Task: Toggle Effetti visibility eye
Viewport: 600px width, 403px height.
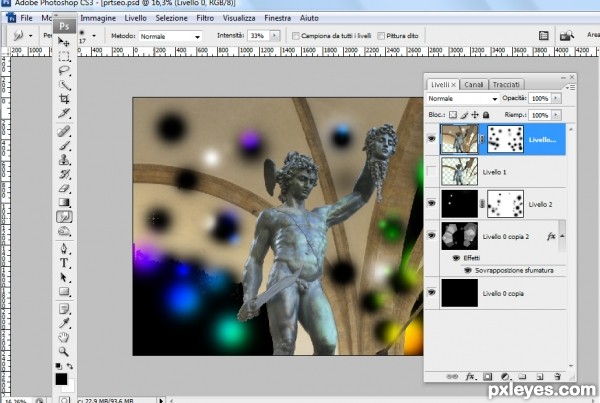Action: (x=456, y=258)
